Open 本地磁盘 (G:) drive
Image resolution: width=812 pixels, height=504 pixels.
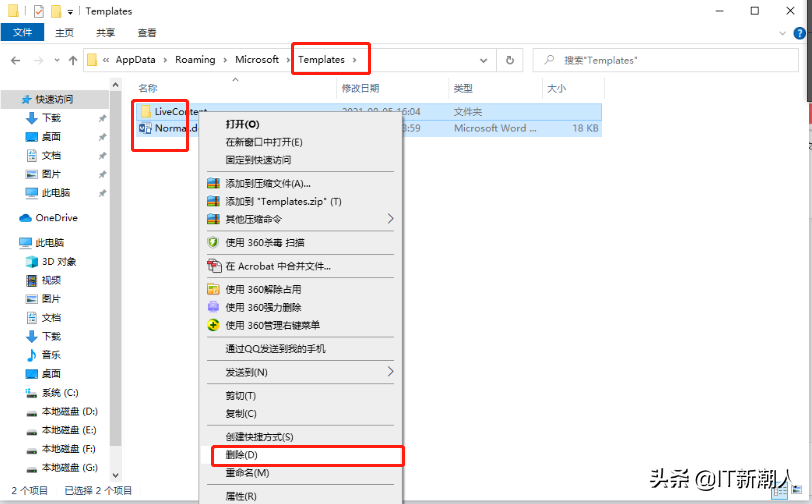69,467
